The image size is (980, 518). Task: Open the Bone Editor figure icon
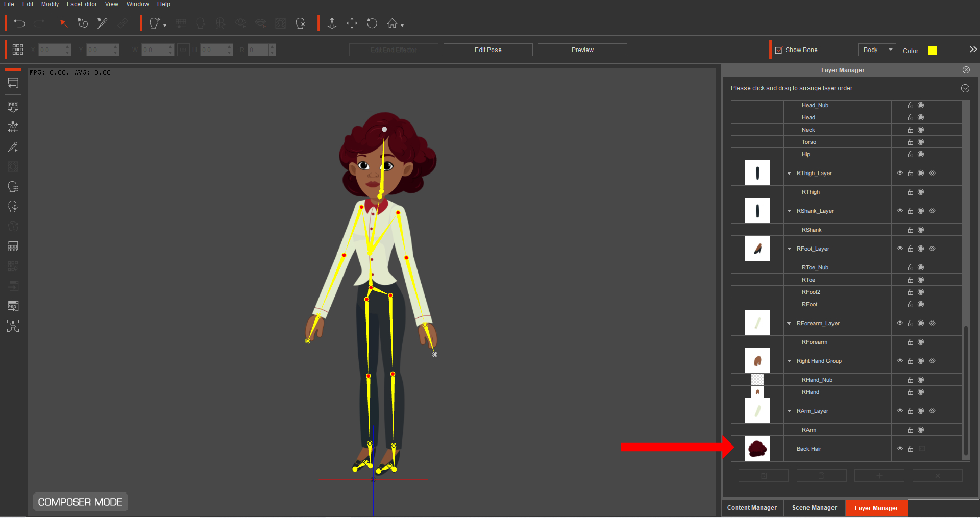pos(13,127)
